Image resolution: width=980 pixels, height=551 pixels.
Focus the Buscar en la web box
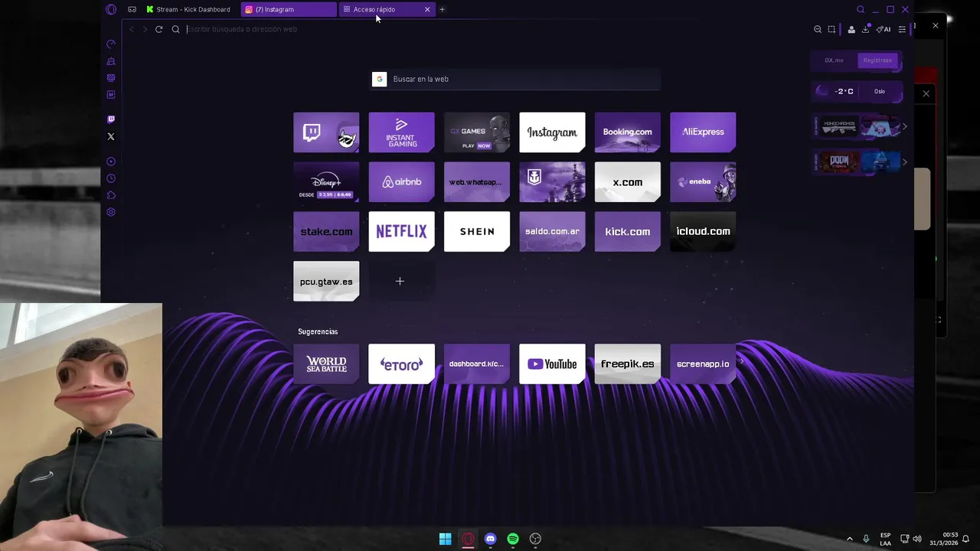(x=514, y=79)
